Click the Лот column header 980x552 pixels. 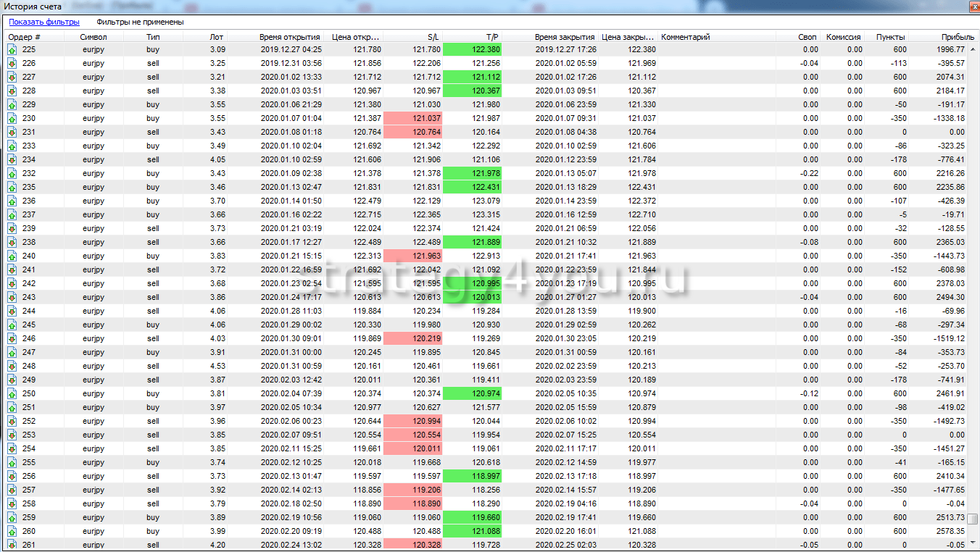click(x=217, y=36)
